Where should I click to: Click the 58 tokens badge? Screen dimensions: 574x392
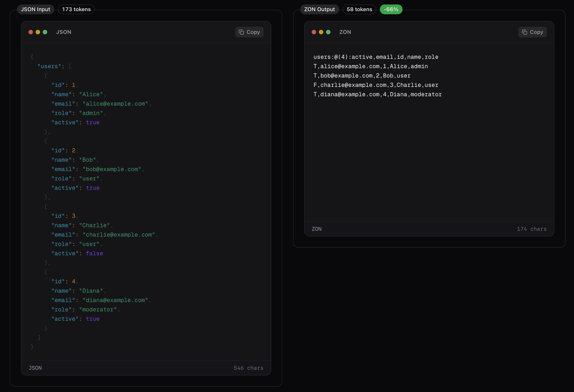pyautogui.click(x=359, y=9)
